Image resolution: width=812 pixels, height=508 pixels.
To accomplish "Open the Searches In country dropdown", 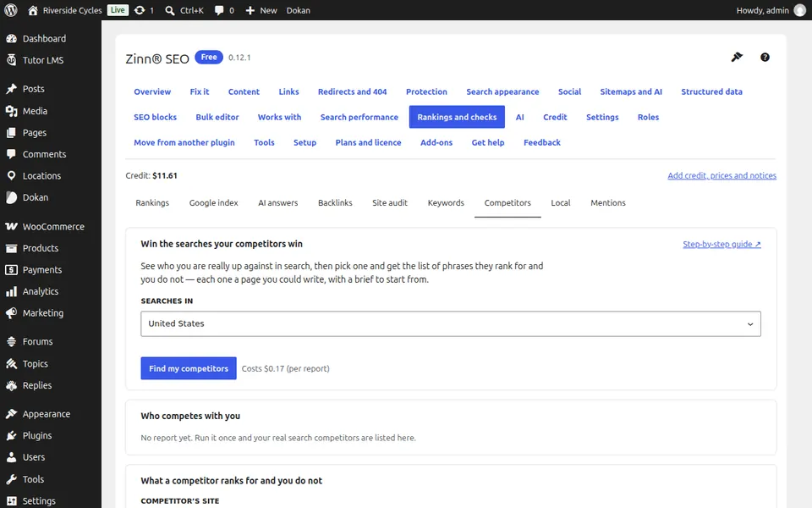I will 451,323.
